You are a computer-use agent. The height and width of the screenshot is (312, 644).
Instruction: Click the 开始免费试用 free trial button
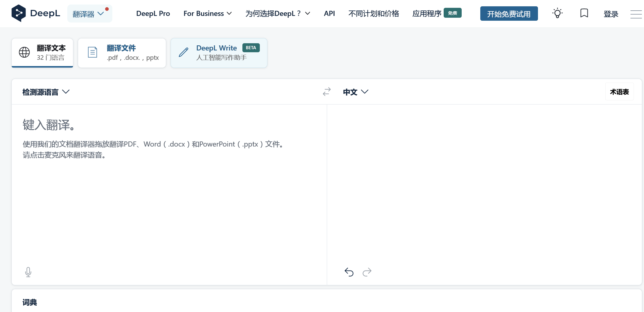click(509, 13)
